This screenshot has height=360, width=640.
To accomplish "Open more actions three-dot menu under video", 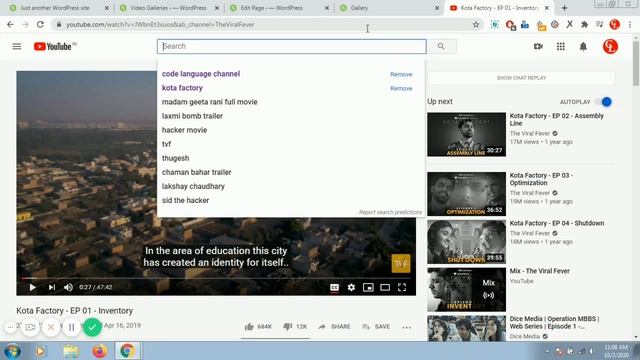I will pos(407,327).
